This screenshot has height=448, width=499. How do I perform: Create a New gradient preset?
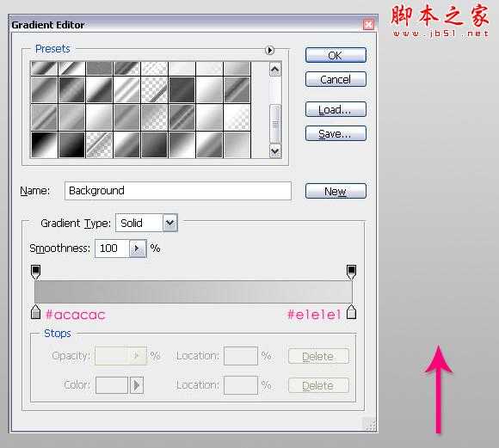point(336,191)
